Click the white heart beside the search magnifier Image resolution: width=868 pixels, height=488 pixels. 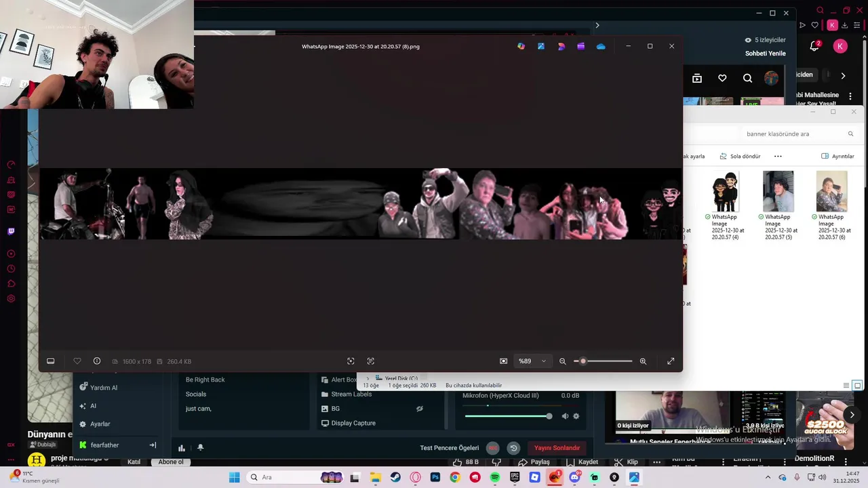pyautogui.click(x=722, y=78)
